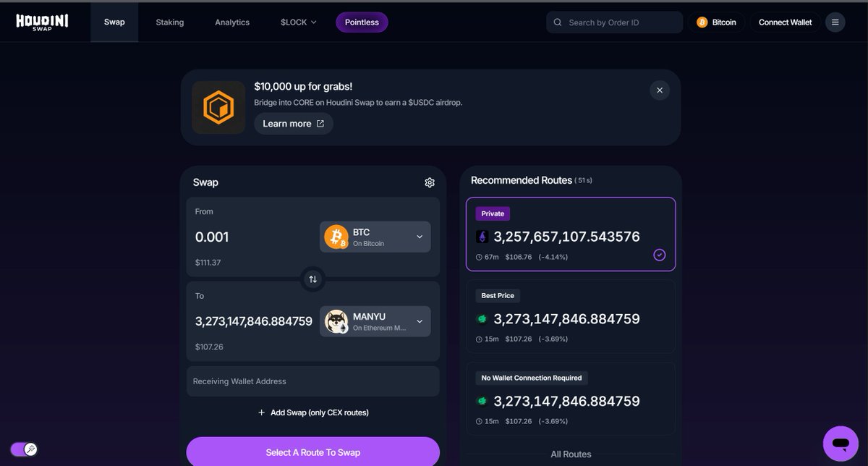Click the Bitcoin icon in header
Screen dimensions: 868x466
pyautogui.click(x=702, y=22)
